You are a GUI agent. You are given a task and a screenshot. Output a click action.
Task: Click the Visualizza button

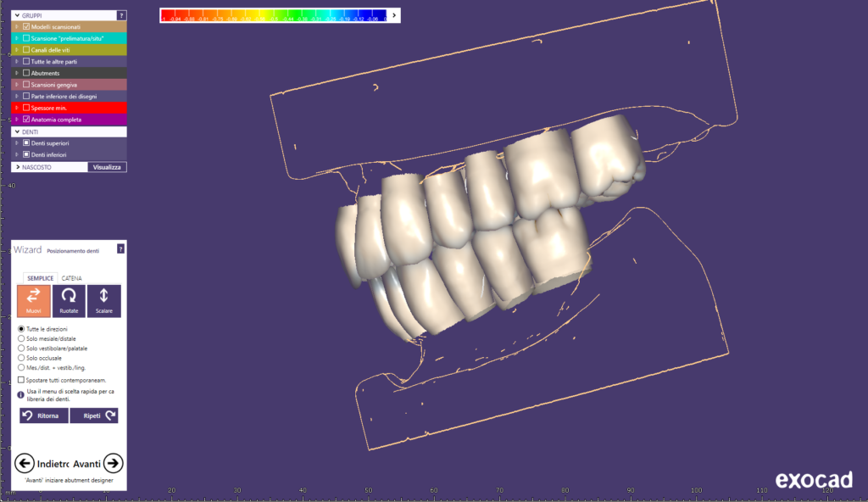[x=108, y=167]
